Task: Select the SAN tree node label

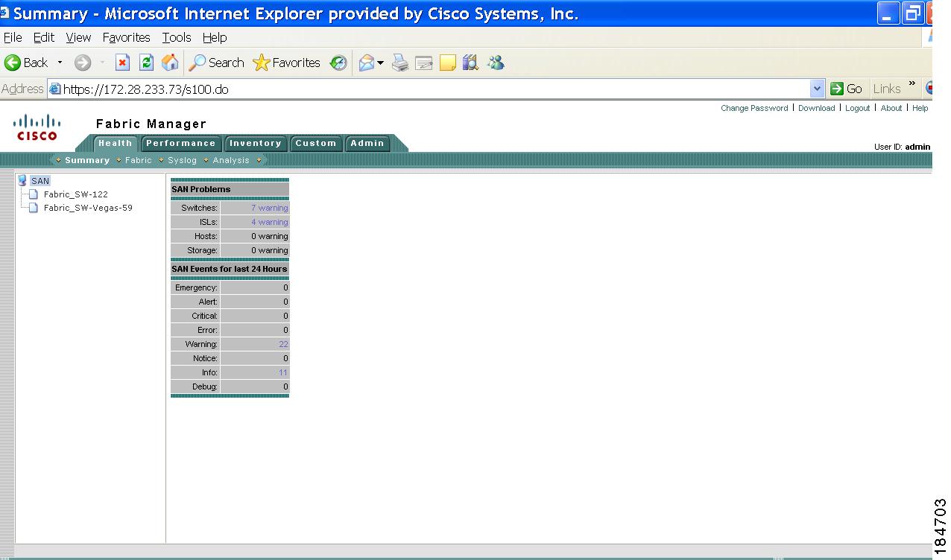Action: coord(40,180)
